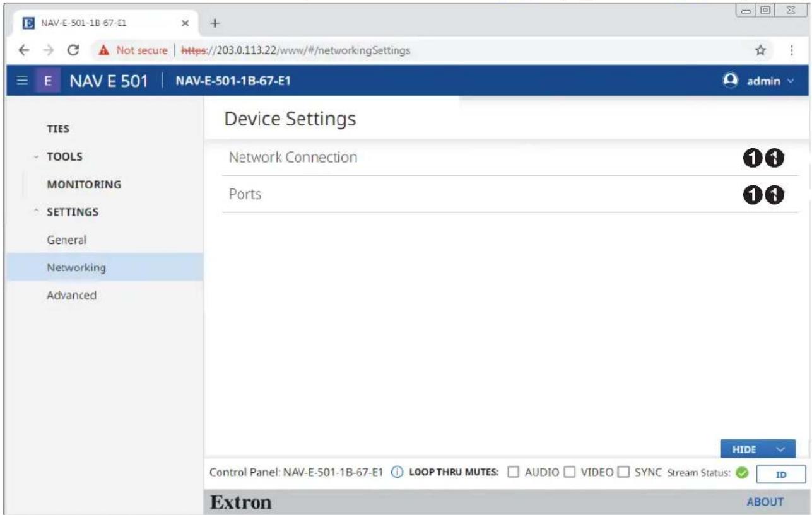This screenshot has height=515, width=812.
Task: Click the NAV-E-501-1B-67-E1 device name in header
Action: point(233,81)
